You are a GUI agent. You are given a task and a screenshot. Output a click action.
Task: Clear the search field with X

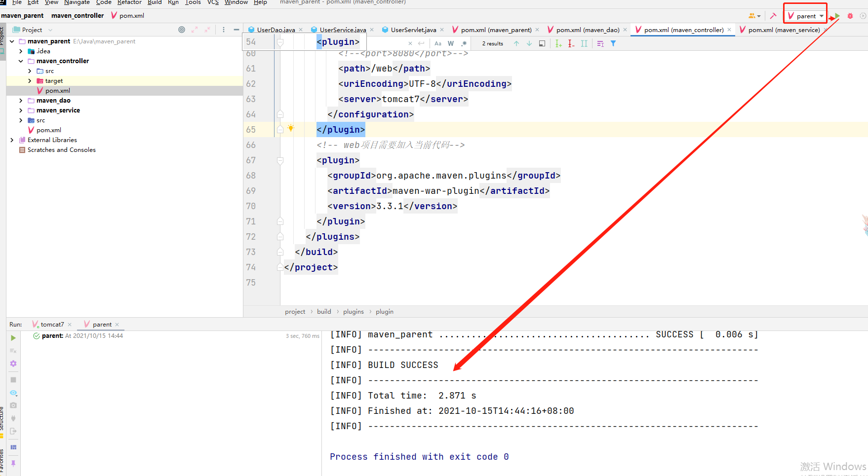(410, 43)
